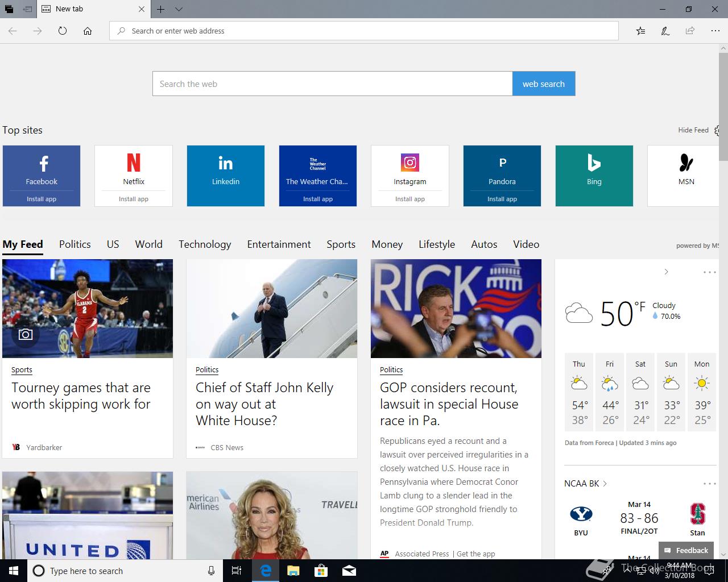Click Get the app link

(476, 554)
